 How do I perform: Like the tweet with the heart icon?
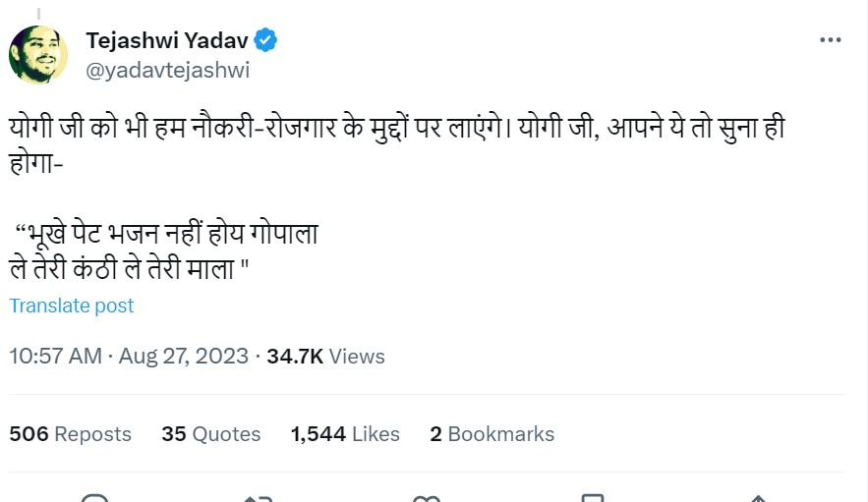[427, 497]
